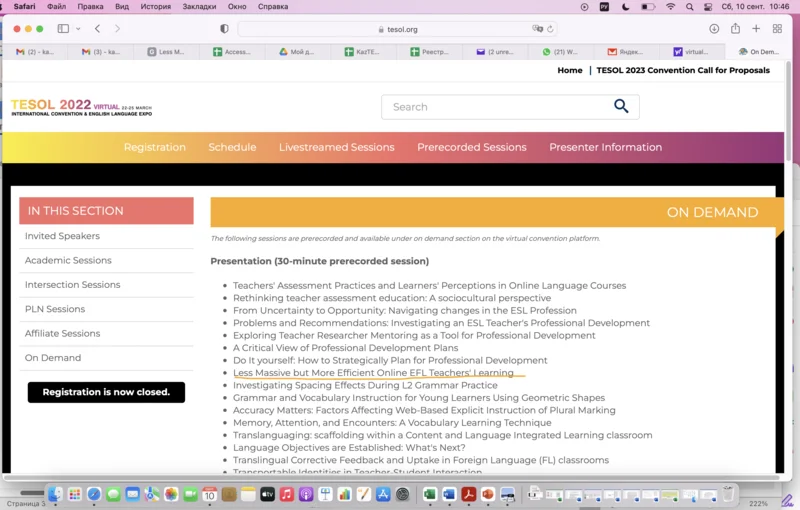Click the magnifier search icon

pyautogui.click(x=621, y=106)
